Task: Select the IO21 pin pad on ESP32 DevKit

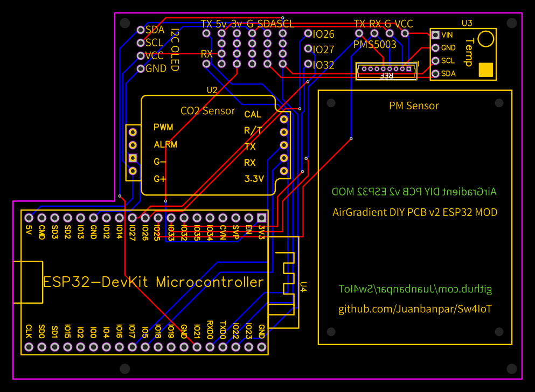Action: click(197, 347)
